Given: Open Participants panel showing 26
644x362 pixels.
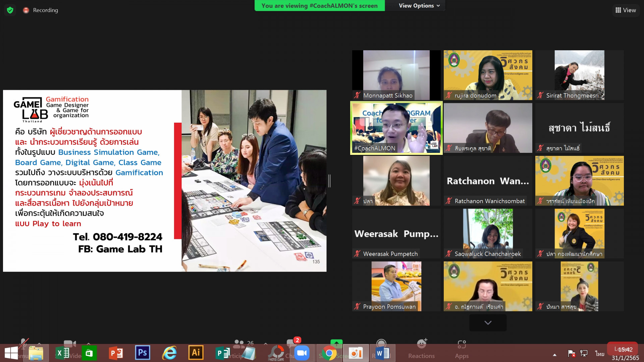Looking at the screenshot, I should pos(243,344).
